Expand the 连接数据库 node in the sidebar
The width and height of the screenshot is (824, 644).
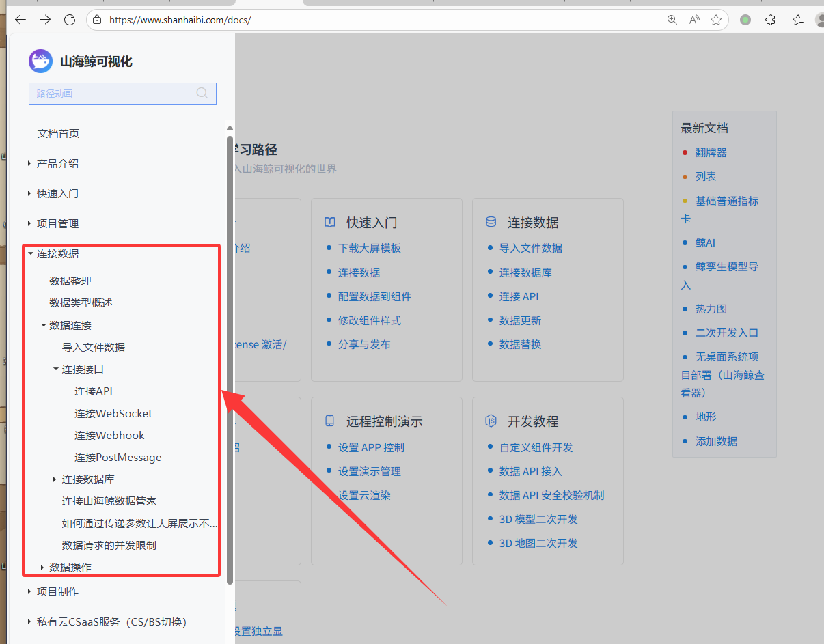pyautogui.click(x=55, y=479)
